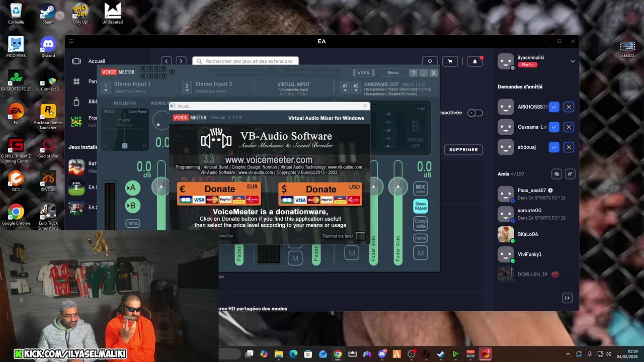Open PICO PARK desktop icon
This screenshot has width=644, height=362.
16,47
